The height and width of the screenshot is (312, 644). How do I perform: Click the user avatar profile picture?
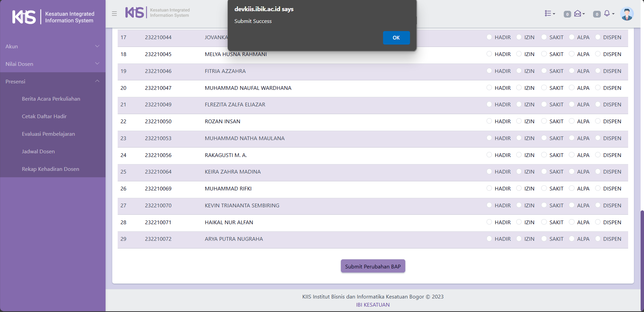pos(627,14)
